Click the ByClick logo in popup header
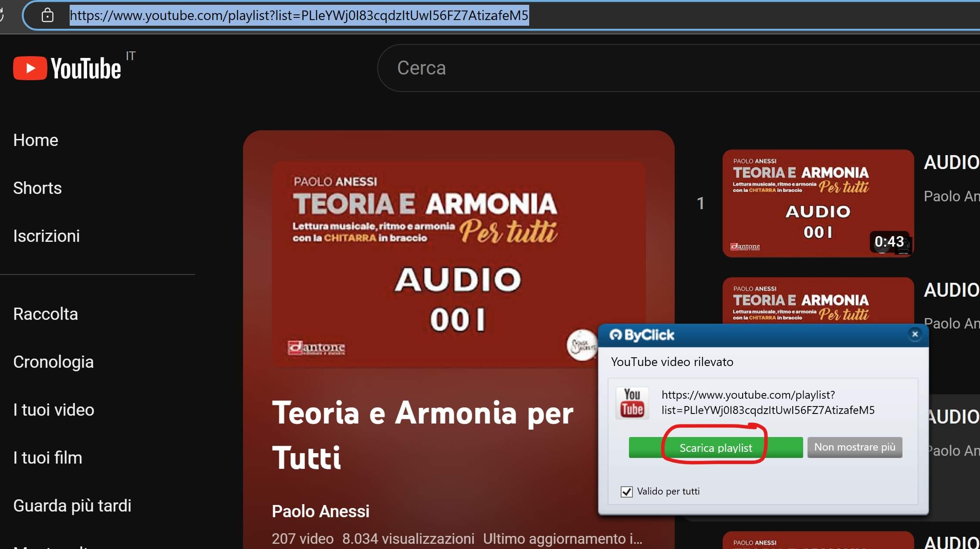 coord(642,335)
